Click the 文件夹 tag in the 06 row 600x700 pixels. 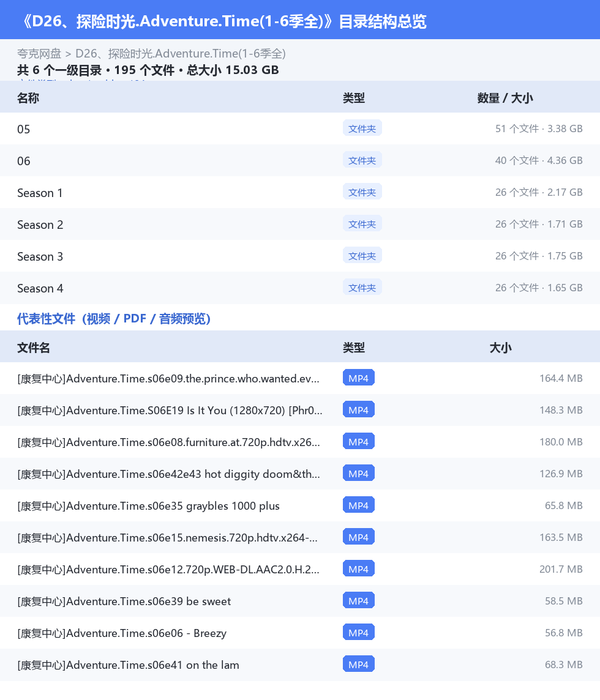362,160
